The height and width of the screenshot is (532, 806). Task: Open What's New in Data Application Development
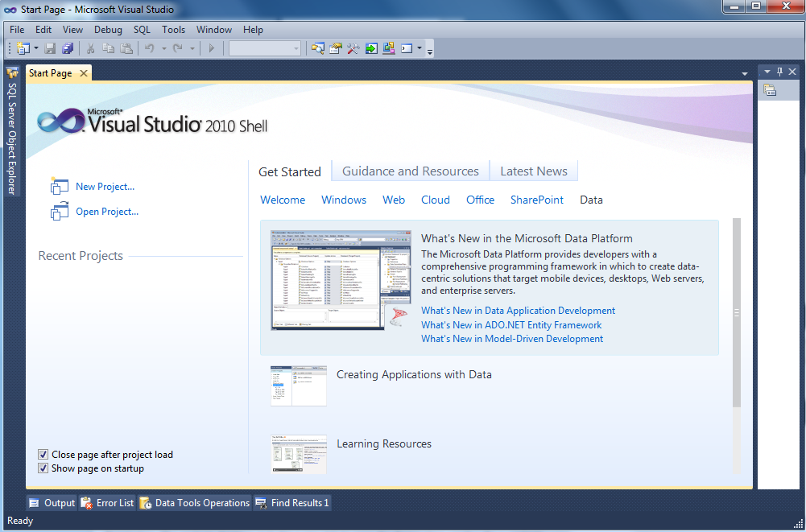tap(519, 311)
